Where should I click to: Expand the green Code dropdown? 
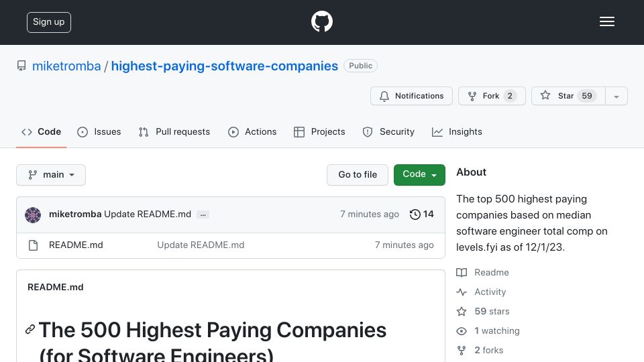coord(419,175)
